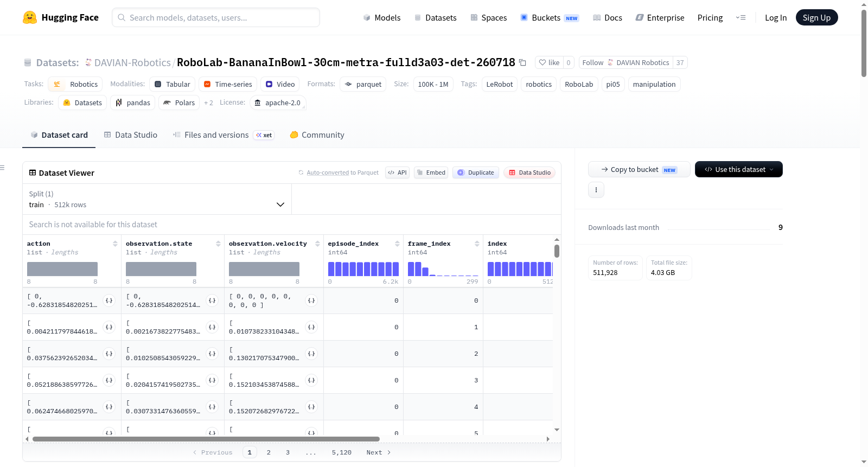Select the frame_index histogram bars
Viewport: 868px width, 467px height.
pyautogui.click(x=443, y=269)
